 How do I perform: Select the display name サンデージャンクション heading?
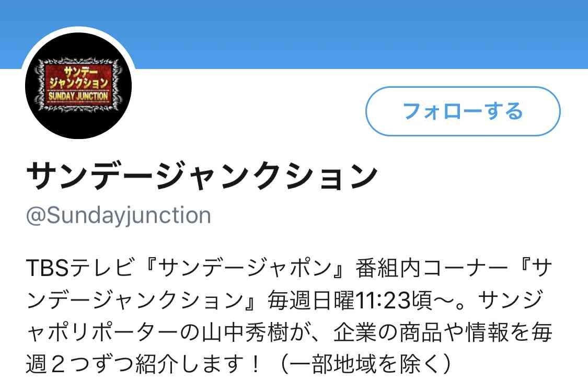202,175
